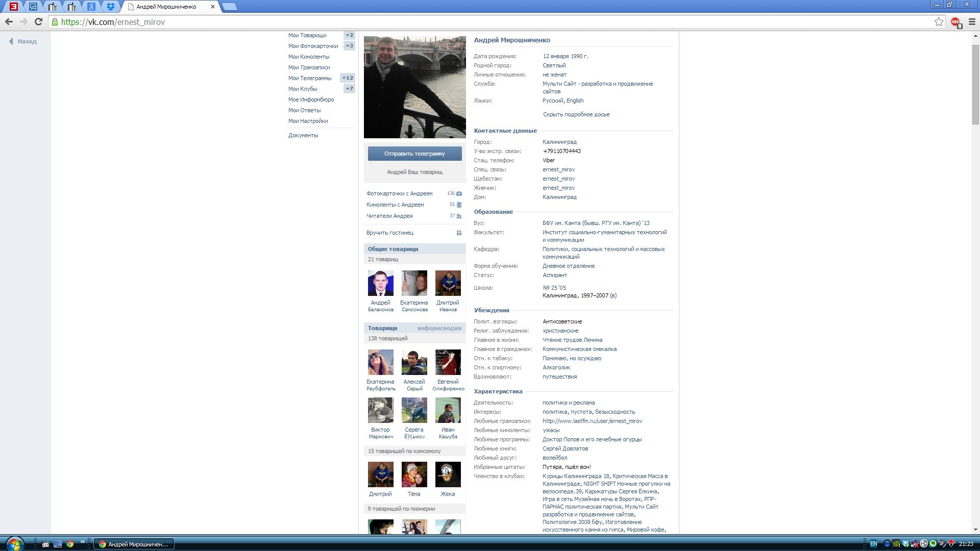The height and width of the screenshot is (551, 980).
Task: Click 'Отправить телеграмму' button
Action: tap(414, 154)
